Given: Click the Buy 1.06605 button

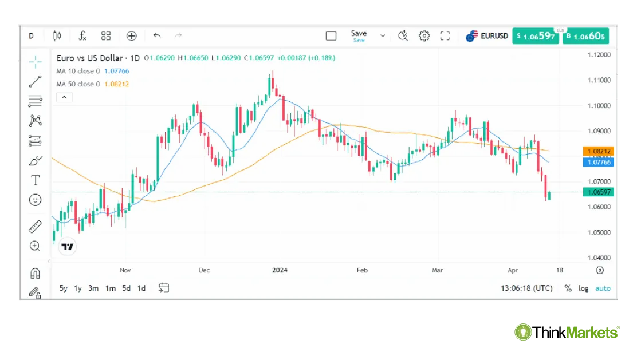Looking at the screenshot, I should coord(585,36).
